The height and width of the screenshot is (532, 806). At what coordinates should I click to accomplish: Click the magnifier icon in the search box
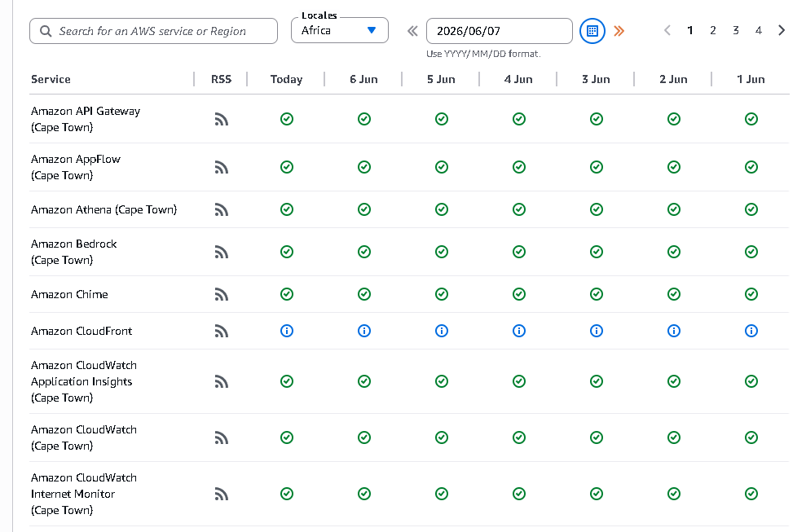point(46,31)
